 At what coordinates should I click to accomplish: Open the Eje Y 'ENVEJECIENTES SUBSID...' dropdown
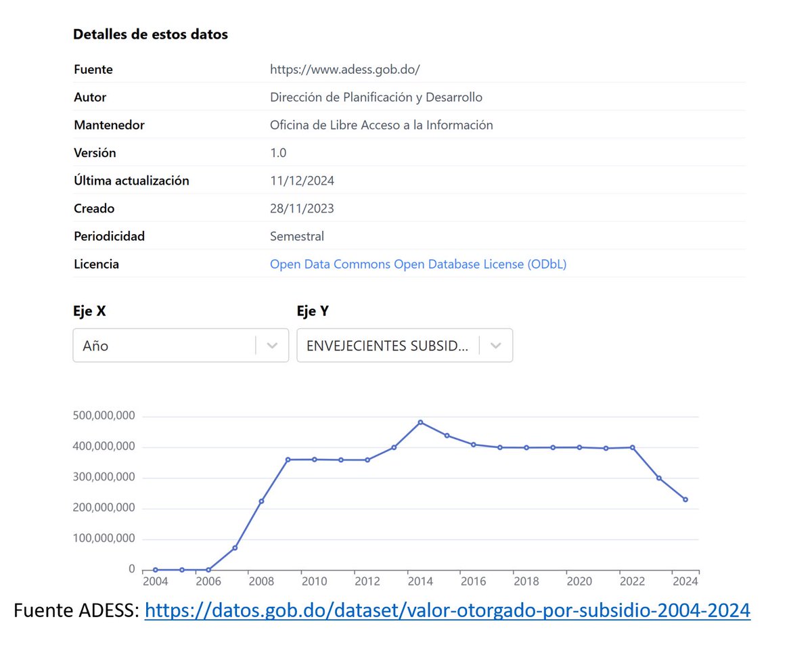pyautogui.click(x=405, y=345)
